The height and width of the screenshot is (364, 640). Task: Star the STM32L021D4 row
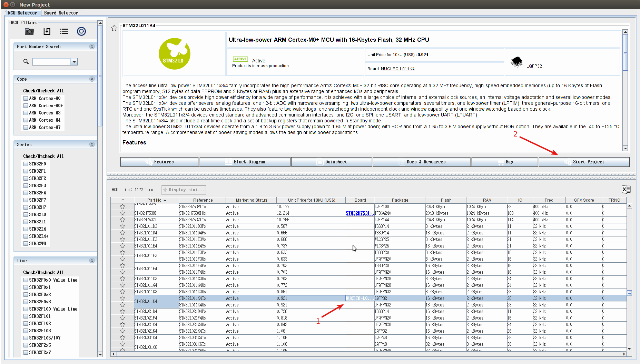(x=122, y=311)
